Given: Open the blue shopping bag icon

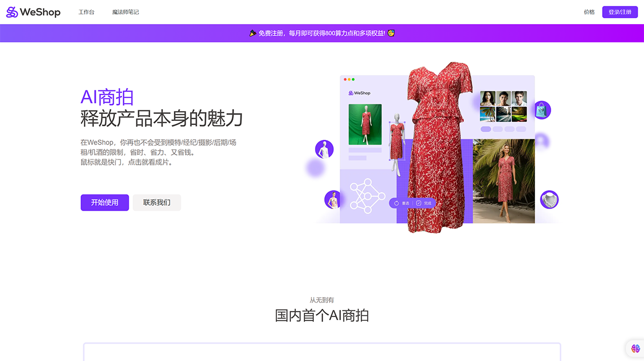Looking at the screenshot, I should pyautogui.click(x=543, y=110).
